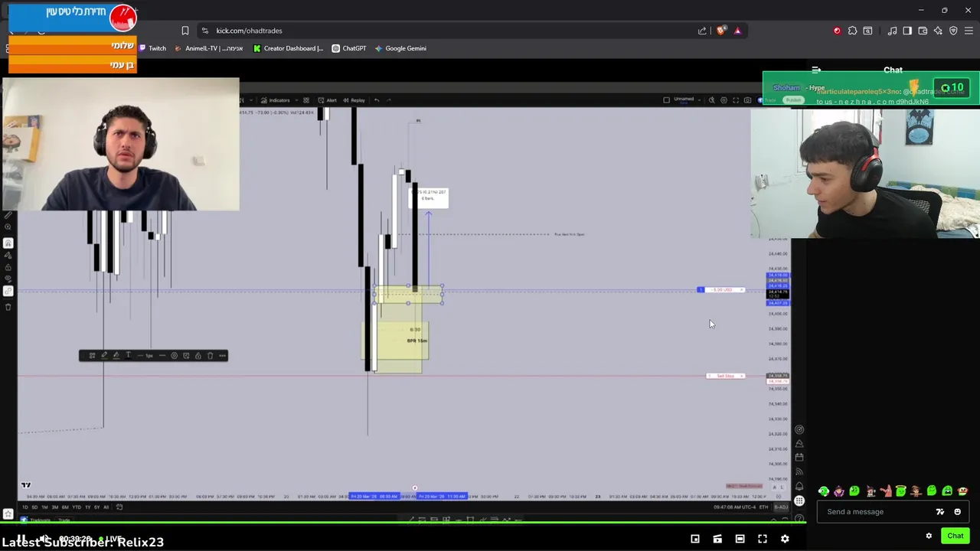The image size is (980, 551).
Task: Open the chart quick search icon
Action: pos(711,100)
